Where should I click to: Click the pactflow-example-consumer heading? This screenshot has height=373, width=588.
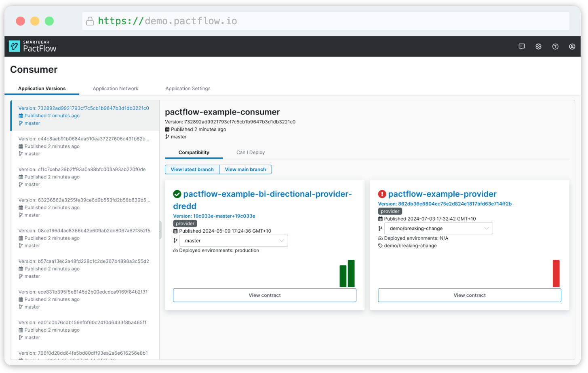(222, 112)
